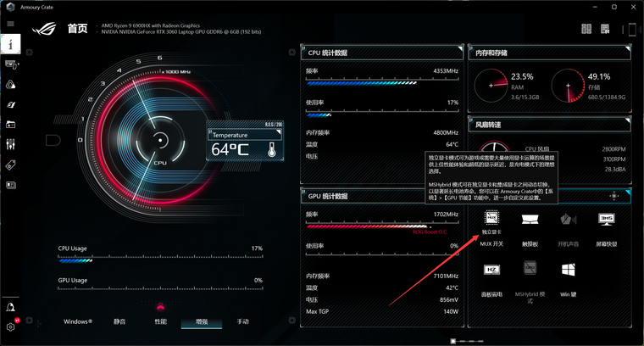This screenshot has width=644, height=346.
Task: Click the 7101MHz GPU memory frequency value
Action: pos(446,276)
